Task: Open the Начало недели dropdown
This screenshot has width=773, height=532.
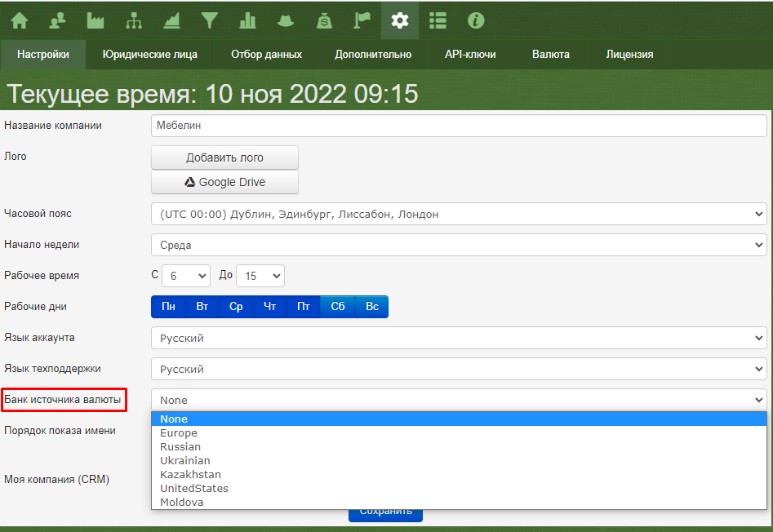Action: pos(459,246)
